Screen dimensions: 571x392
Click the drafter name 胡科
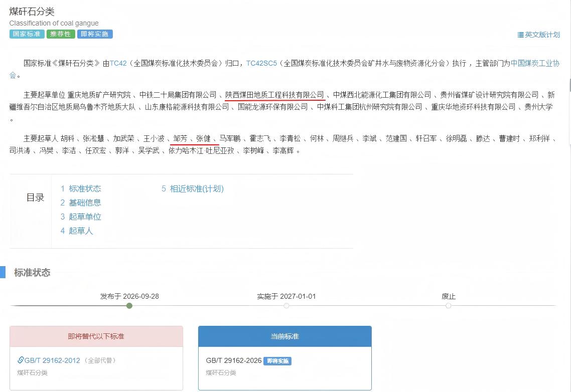coord(67,139)
